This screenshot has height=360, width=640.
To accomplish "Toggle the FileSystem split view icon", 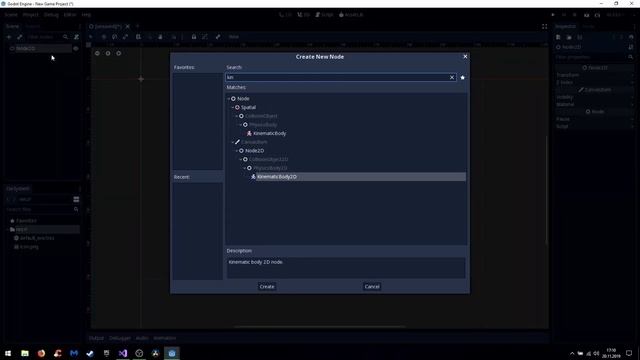I will click(x=76, y=199).
